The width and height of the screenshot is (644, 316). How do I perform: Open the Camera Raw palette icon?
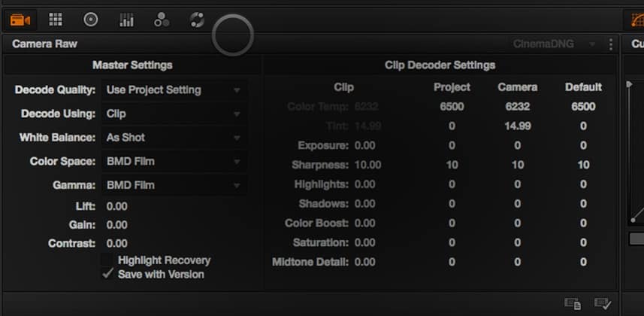pyautogui.click(x=20, y=20)
